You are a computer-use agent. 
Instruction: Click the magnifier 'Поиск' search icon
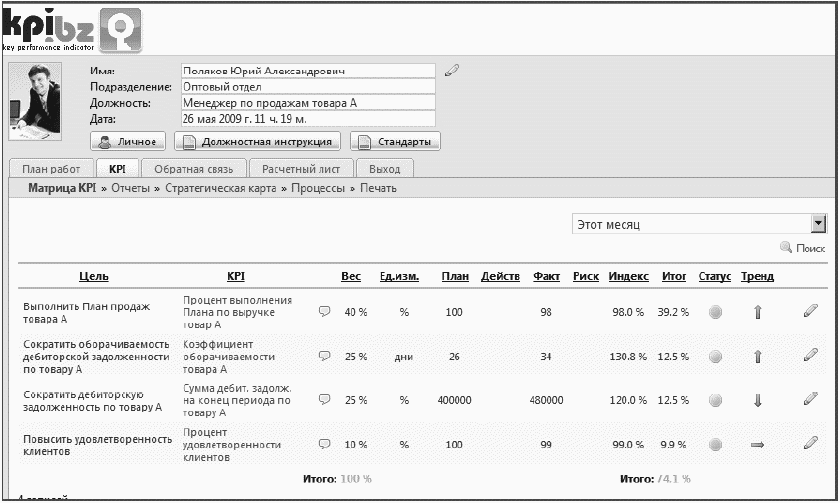click(x=786, y=247)
